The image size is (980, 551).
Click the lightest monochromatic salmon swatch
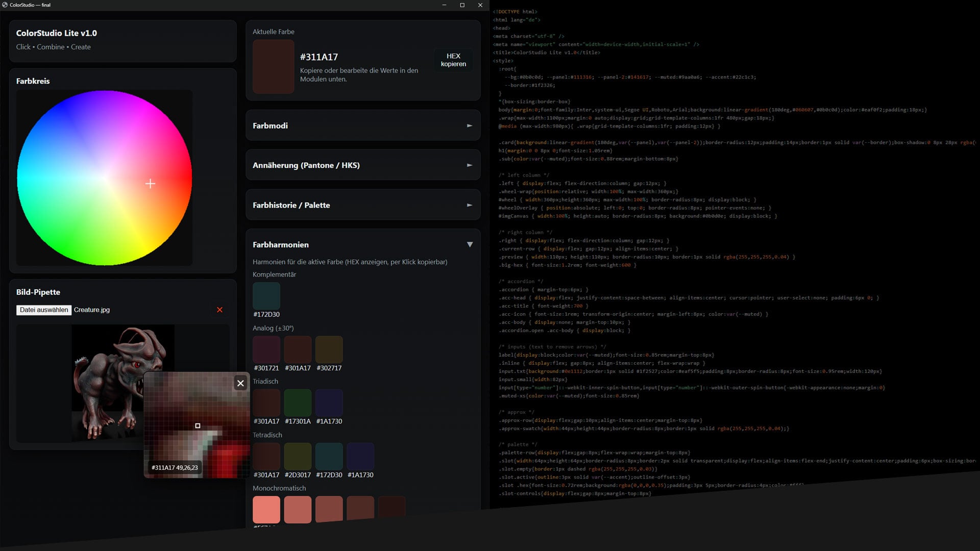tap(266, 509)
